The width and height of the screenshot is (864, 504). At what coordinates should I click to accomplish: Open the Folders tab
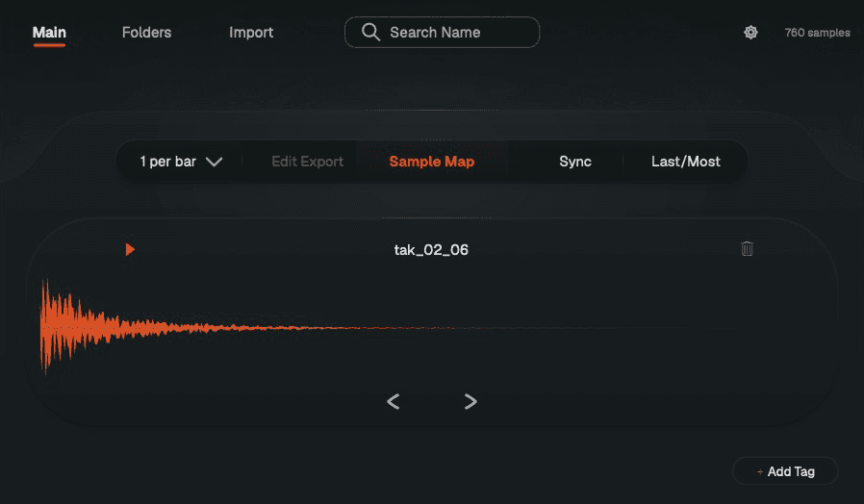click(146, 33)
